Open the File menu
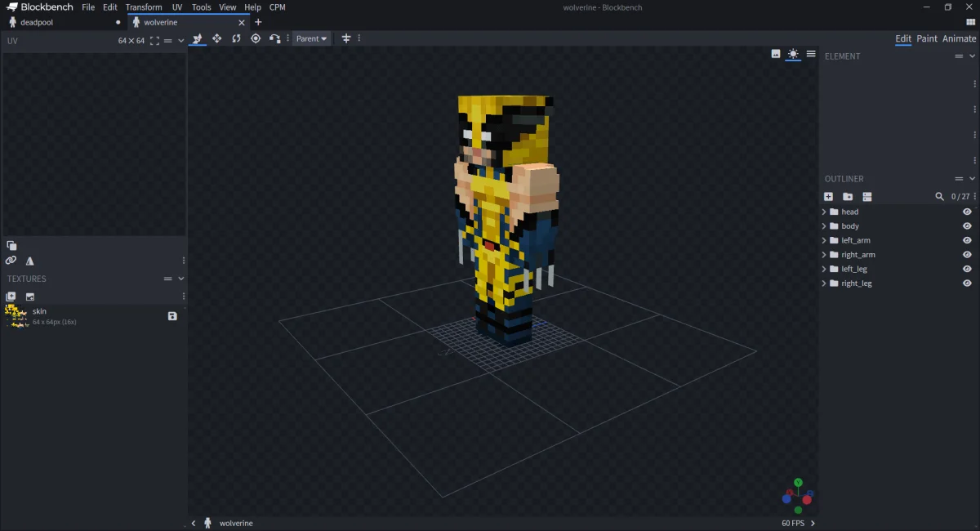 click(88, 7)
